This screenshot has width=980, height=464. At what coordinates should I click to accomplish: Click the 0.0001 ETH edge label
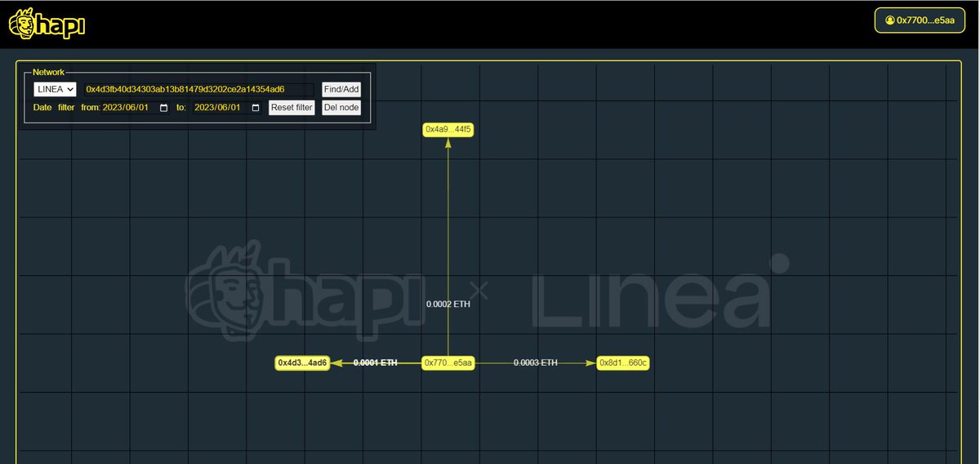tap(376, 363)
